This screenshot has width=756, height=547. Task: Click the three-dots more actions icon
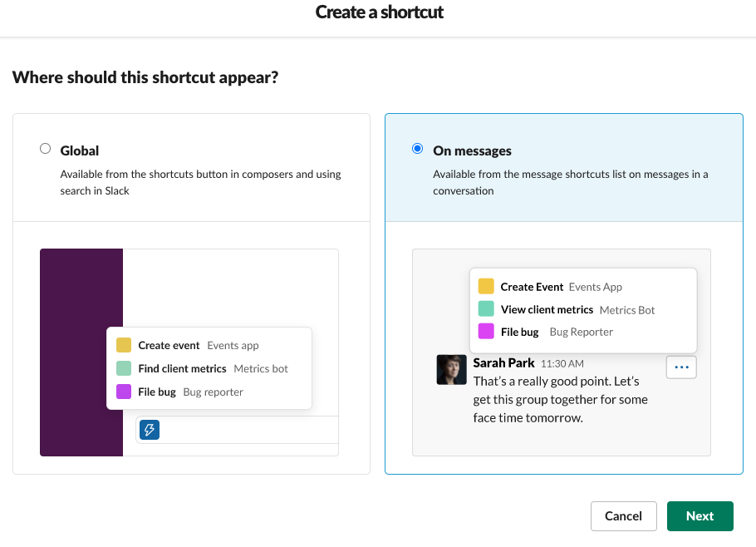pos(681,367)
